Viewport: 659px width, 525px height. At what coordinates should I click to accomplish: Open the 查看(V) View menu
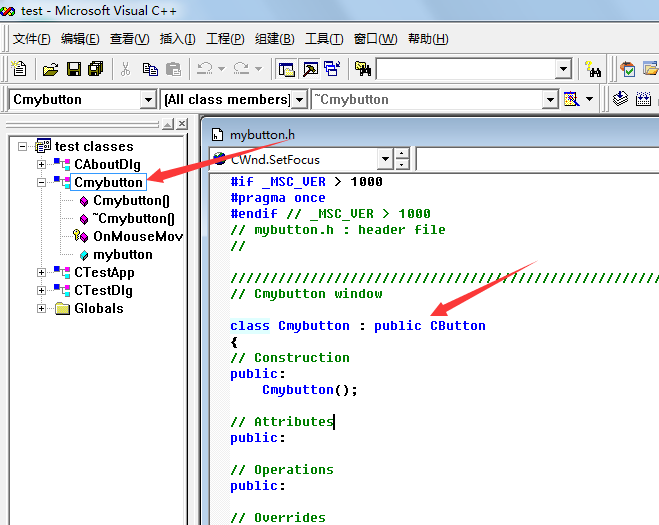point(129,39)
